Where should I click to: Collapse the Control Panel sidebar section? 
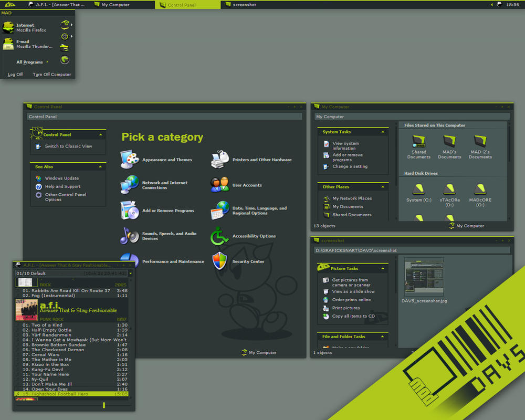[x=100, y=134]
